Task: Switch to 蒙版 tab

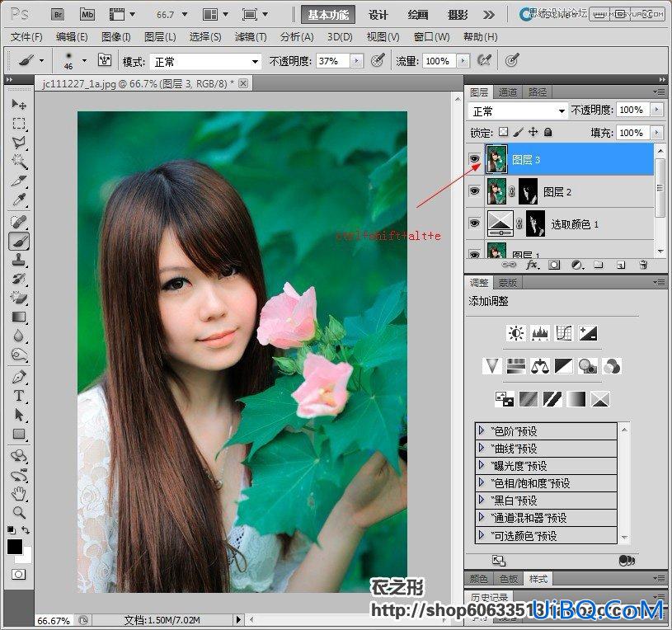Action: (x=507, y=283)
